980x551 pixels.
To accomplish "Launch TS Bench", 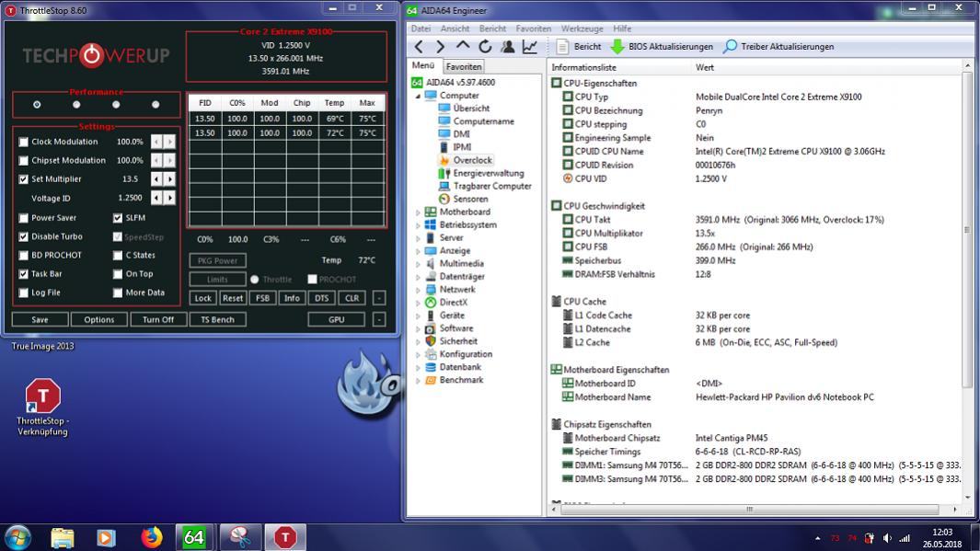I will pos(217,319).
